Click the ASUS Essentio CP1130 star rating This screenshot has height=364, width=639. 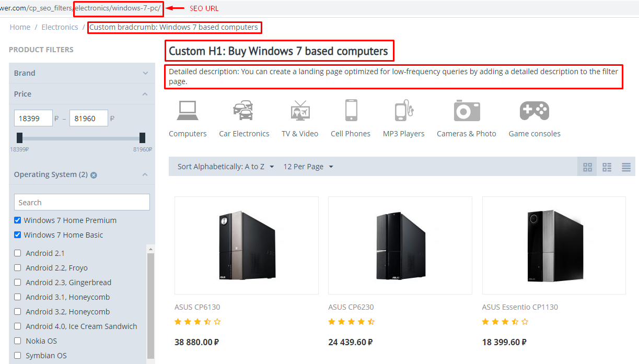pyautogui.click(x=505, y=322)
